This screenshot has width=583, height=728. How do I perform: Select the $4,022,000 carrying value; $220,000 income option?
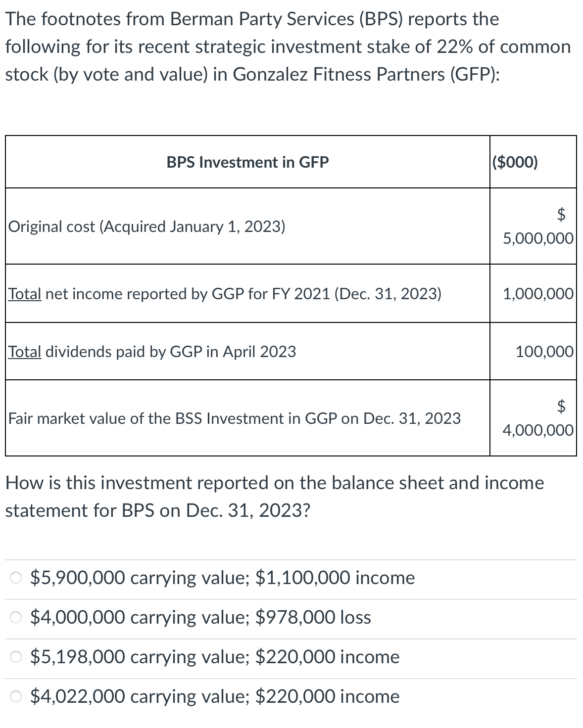15,696
